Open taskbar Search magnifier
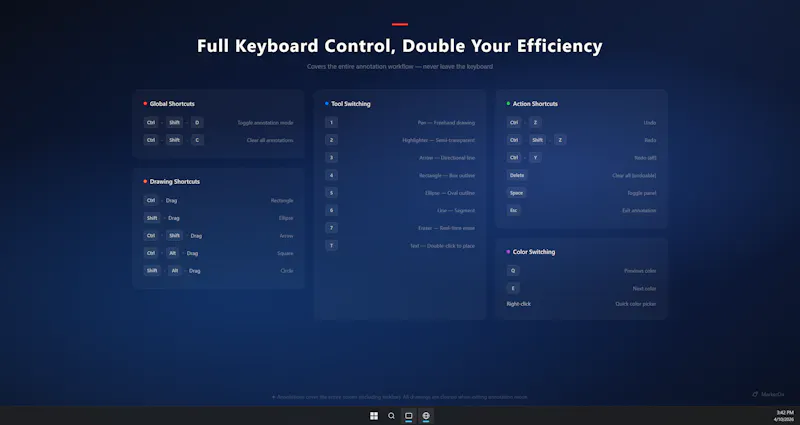This screenshot has width=800, height=425. (x=391, y=416)
